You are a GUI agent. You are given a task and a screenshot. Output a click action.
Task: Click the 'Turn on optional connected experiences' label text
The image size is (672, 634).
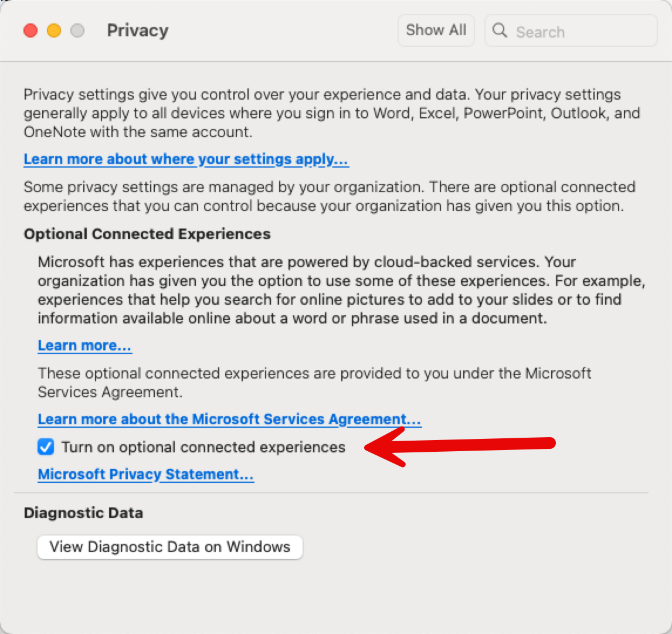click(203, 448)
